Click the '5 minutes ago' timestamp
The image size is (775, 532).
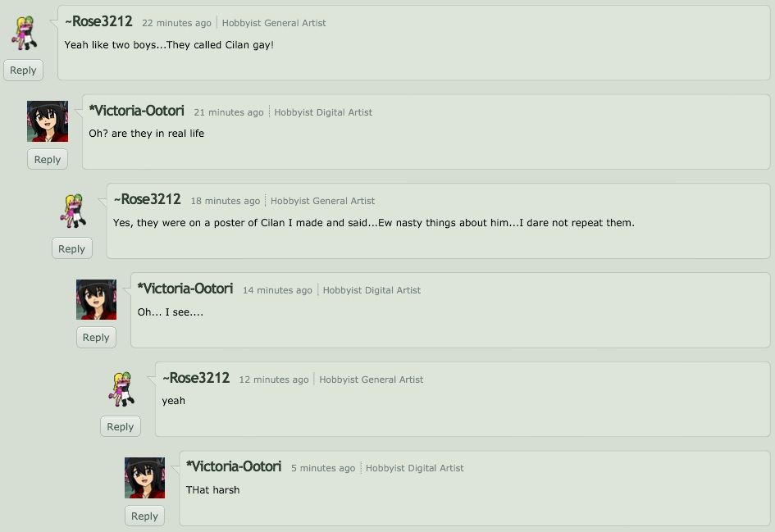click(323, 468)
